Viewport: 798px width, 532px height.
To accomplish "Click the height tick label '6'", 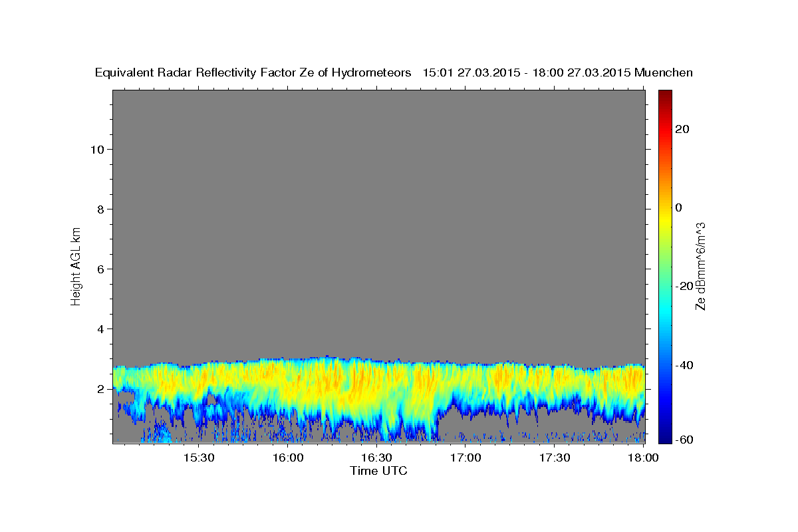I will (100, 269).
